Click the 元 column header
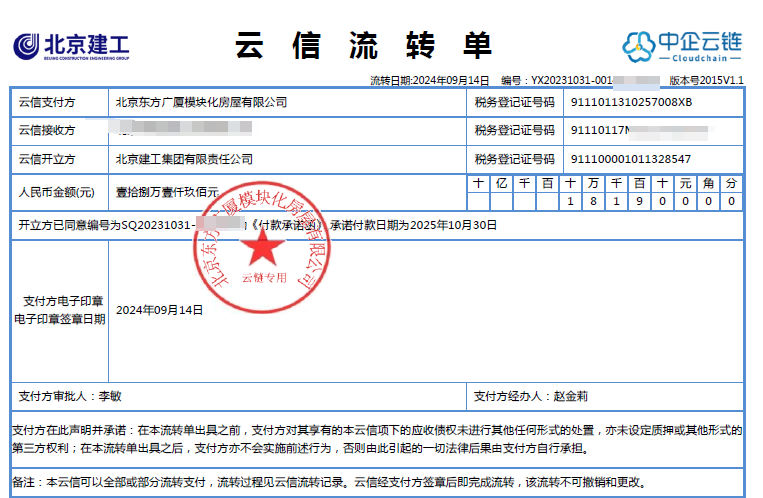 point(685,183)
